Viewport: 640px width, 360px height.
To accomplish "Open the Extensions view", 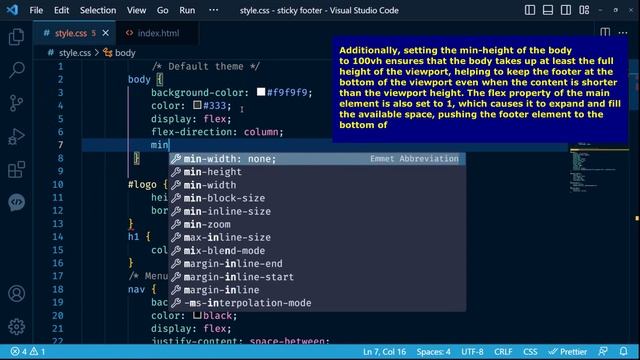I will [x=16, y=169].
